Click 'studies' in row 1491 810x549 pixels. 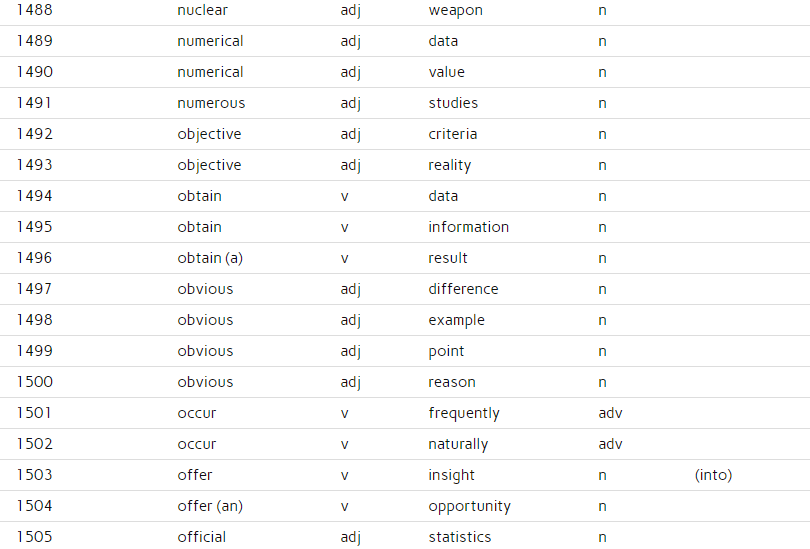pyautogui.click(x=453, y=103)
